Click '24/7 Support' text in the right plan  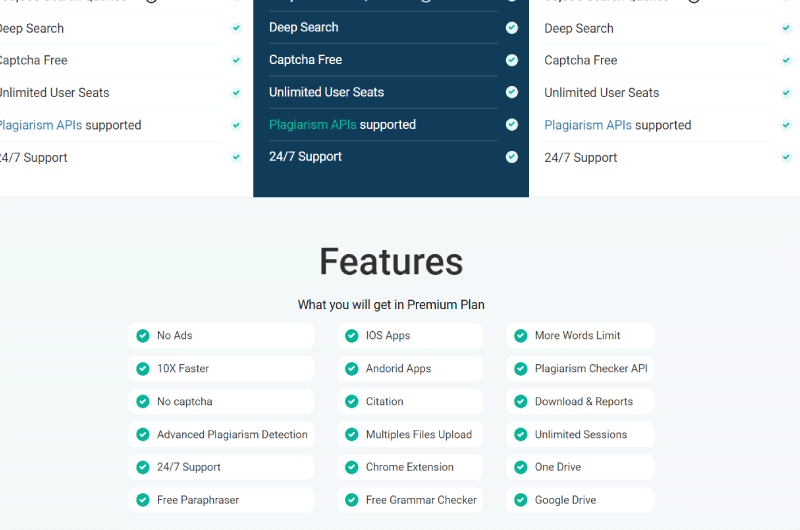[x=581, y=158]
